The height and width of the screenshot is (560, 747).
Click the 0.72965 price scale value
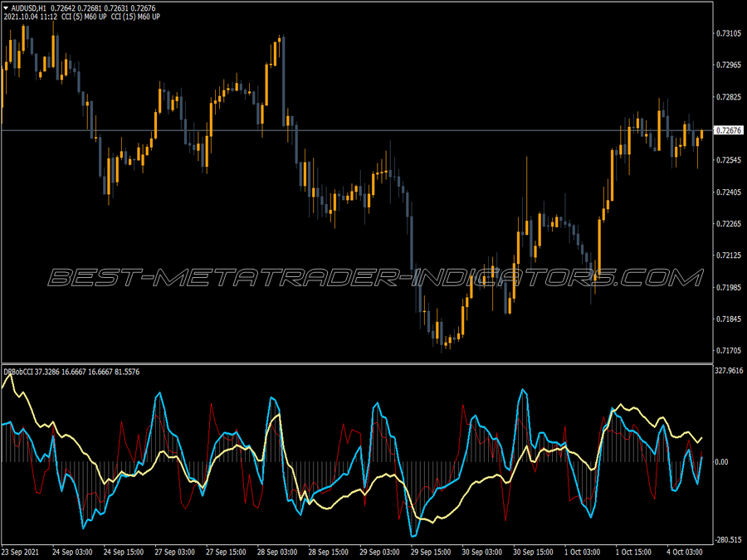click(729, 65)
